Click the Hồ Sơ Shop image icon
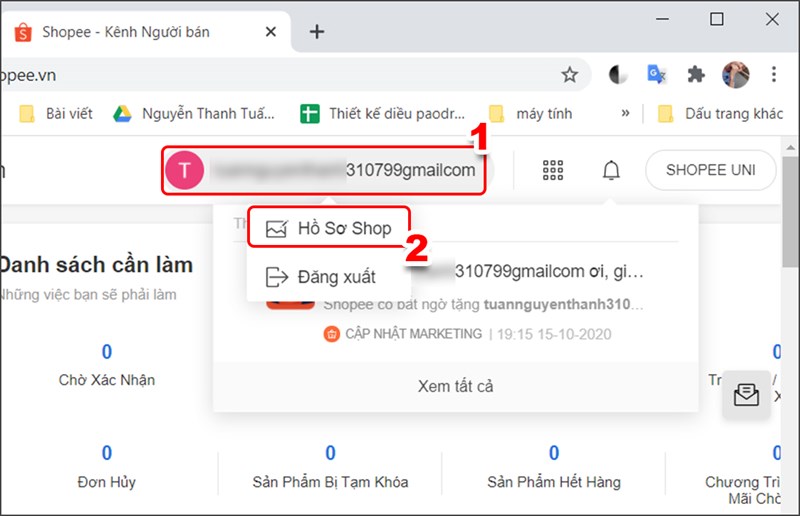The image size is (800, 516). [x=277, y=228]
